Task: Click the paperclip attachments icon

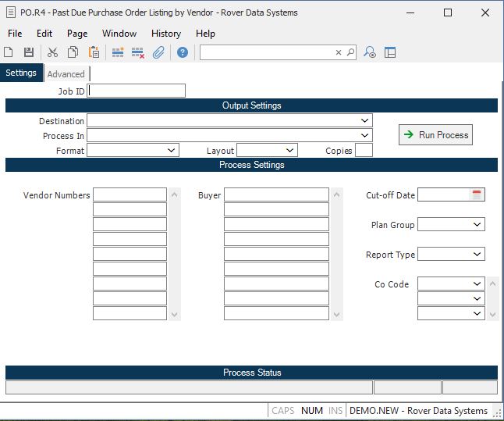Action: [158, 52]
